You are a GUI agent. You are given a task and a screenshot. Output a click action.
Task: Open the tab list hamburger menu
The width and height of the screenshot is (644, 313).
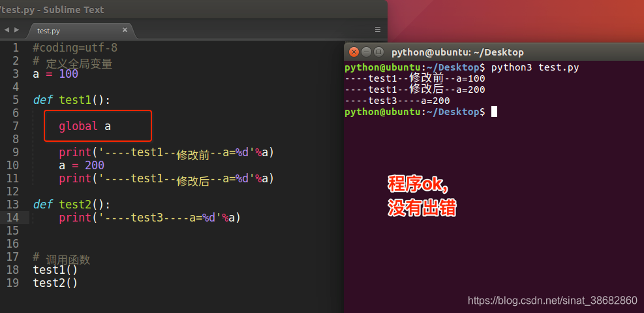[378, 29]
